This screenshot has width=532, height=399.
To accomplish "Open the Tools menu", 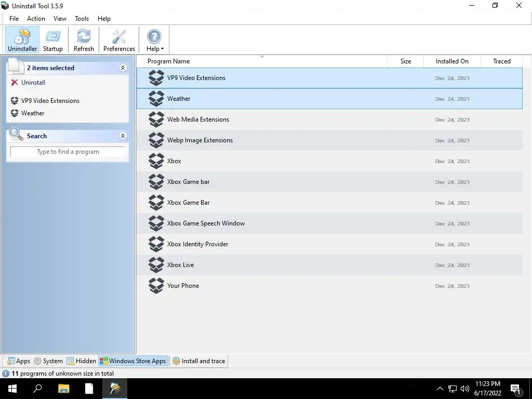I will pyautogui.click(x=82, y=19).
